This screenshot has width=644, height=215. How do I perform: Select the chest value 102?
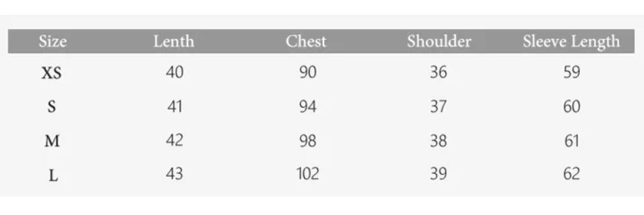[307, 174]
